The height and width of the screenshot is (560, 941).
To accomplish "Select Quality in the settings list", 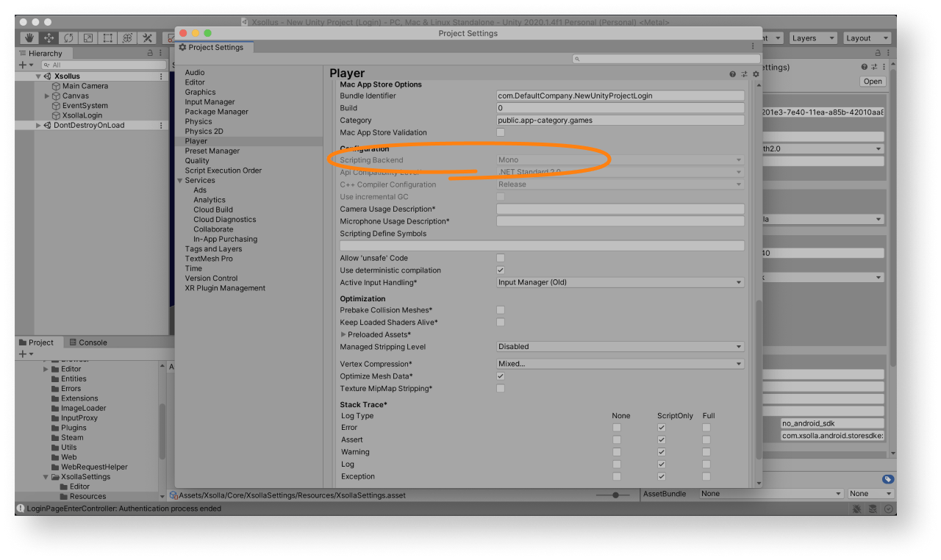I will 197,161.
